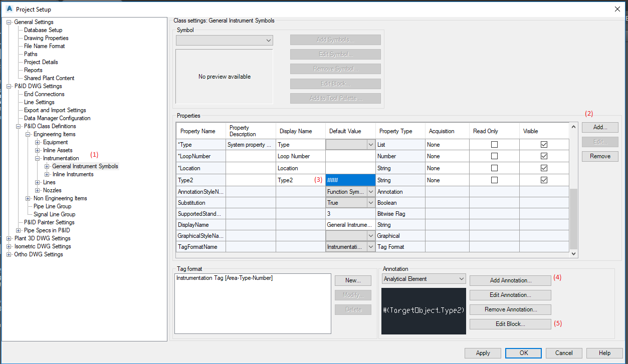This screenshot has width=628, height=364.
Task: Open the TagFormatName default value dropdown
Action: point(371,246)
